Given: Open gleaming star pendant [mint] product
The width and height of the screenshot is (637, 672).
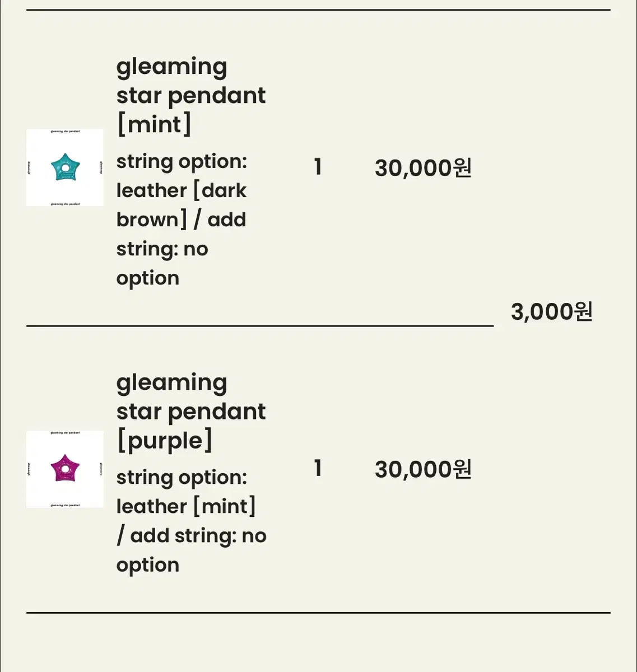Looking at the screenshot, I should (x=190, y=95).
